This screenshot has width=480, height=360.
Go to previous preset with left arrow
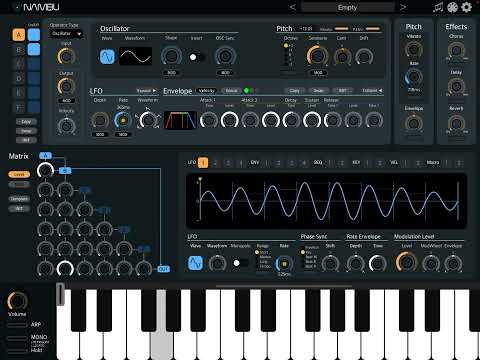pyautogui.click(x=292, y=7)
